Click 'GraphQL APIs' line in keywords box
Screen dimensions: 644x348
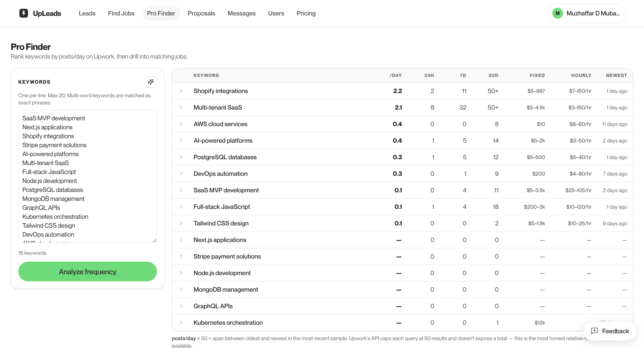click(41, 208)
